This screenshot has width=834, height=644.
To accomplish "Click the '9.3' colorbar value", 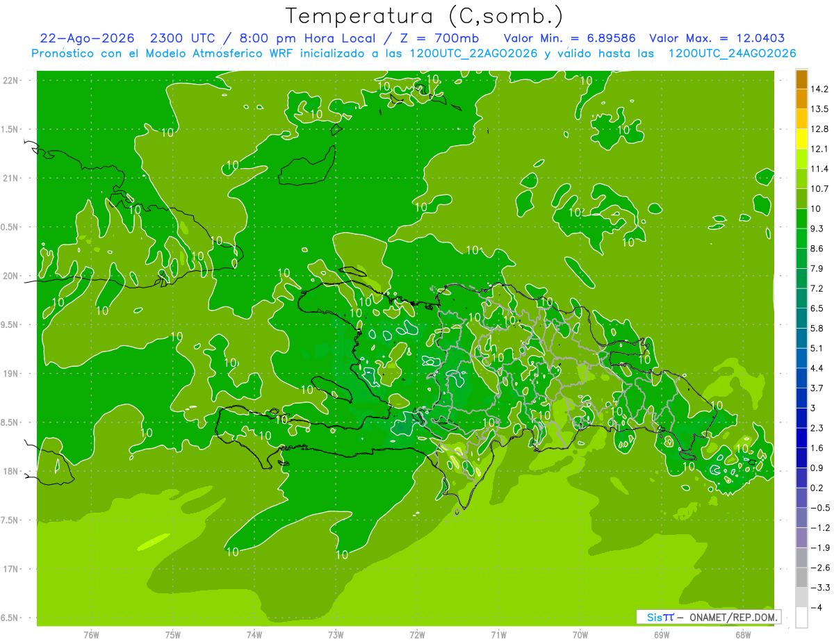I will [817, 229].
